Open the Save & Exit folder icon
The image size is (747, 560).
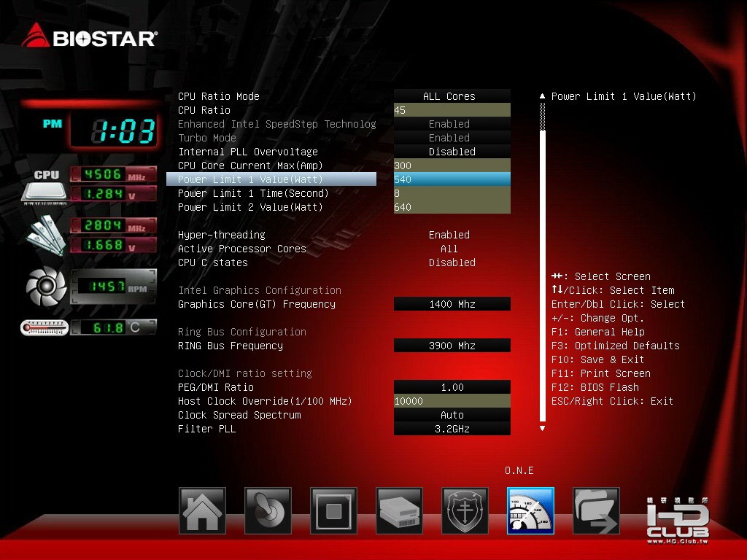[x=597, y=511]
